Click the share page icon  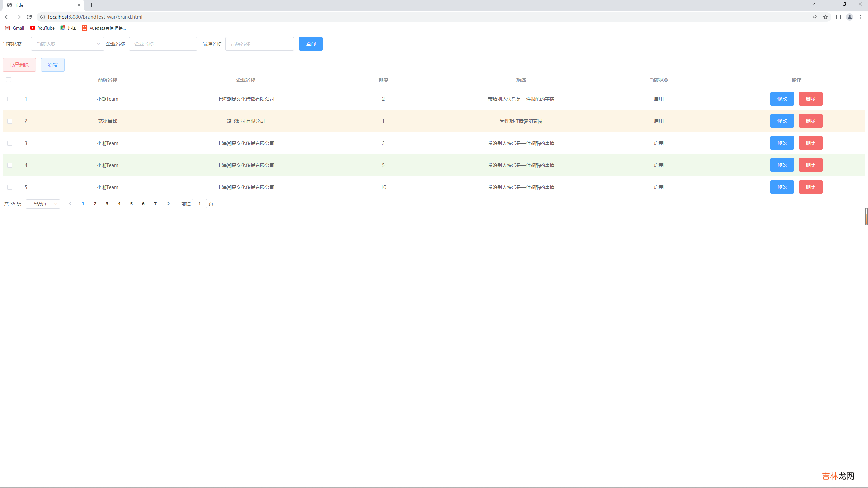[814, 17]
